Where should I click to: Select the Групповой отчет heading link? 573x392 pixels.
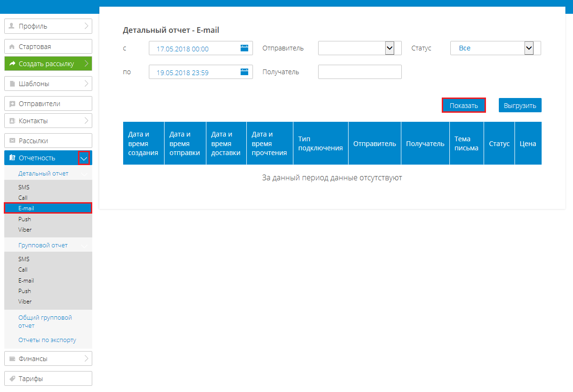[x=43, y=245]
